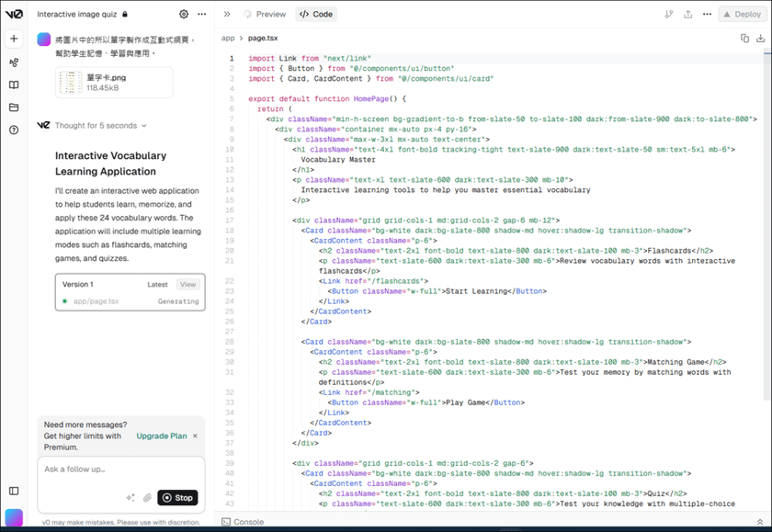Click the user avatar at bottom-left

pyautogui.click(x=14, y=517)
